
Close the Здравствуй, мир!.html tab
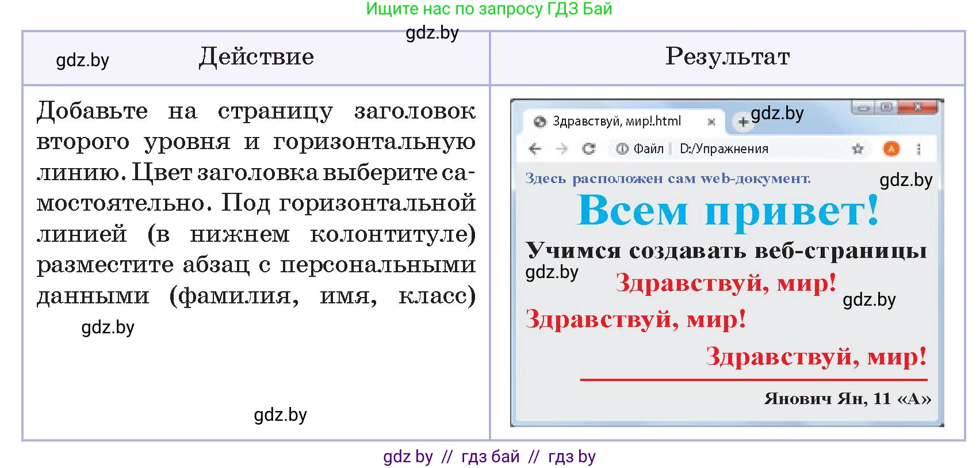pos(711,121)
